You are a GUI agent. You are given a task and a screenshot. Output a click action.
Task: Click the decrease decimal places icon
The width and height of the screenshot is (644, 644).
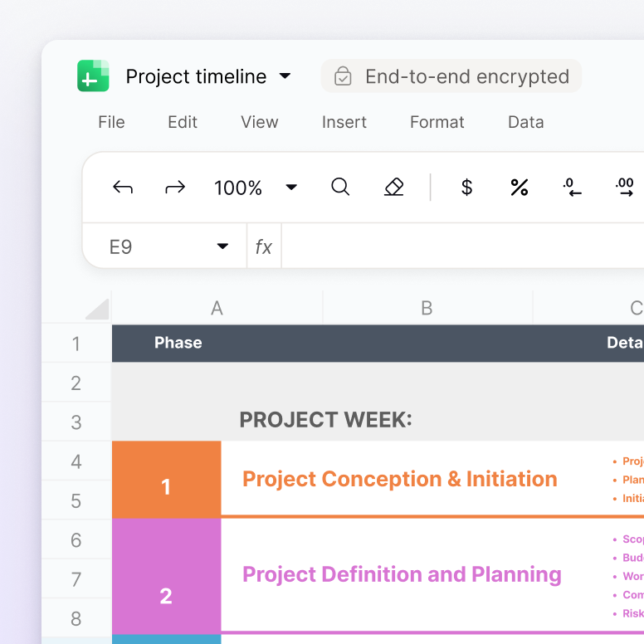point(572,188)
